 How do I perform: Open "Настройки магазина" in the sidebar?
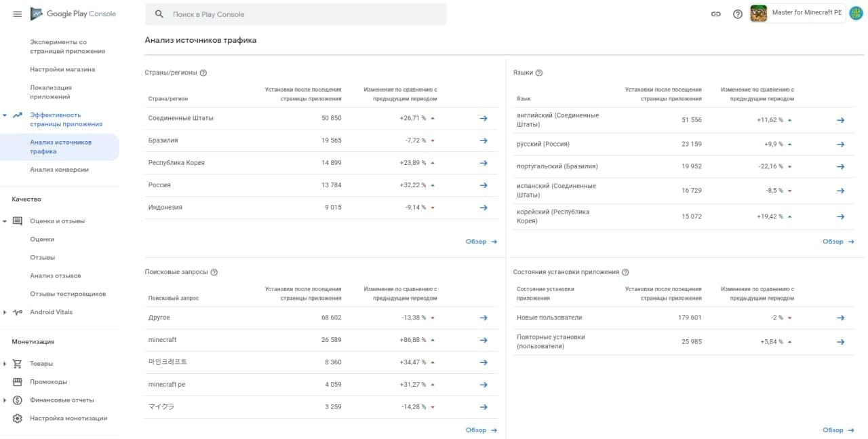[62, 69]
